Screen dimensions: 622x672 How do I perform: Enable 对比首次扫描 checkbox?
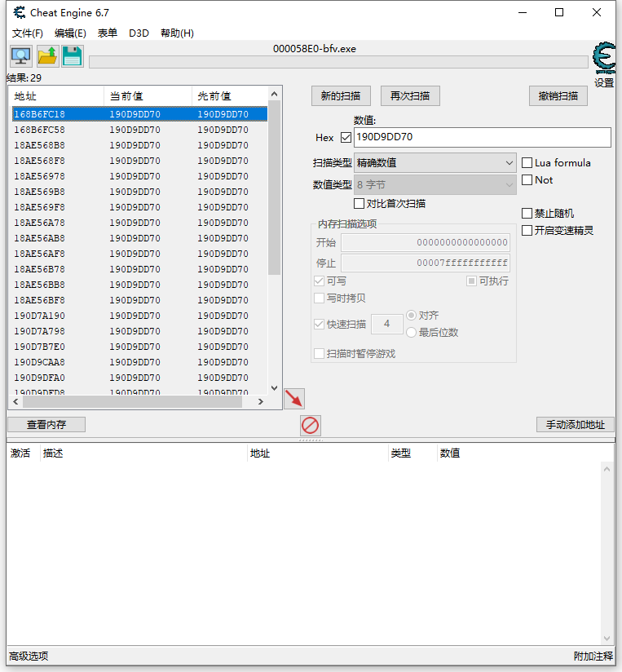[359, 204]
